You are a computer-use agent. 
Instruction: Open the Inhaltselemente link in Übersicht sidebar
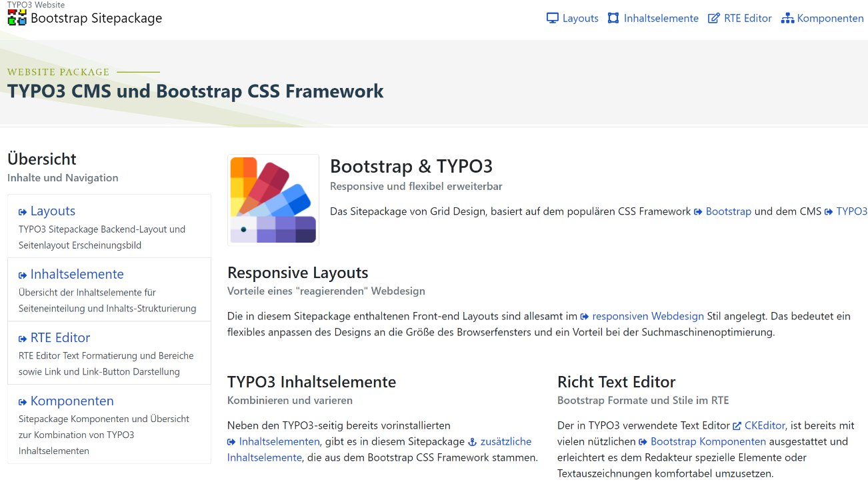coord(77,275)
